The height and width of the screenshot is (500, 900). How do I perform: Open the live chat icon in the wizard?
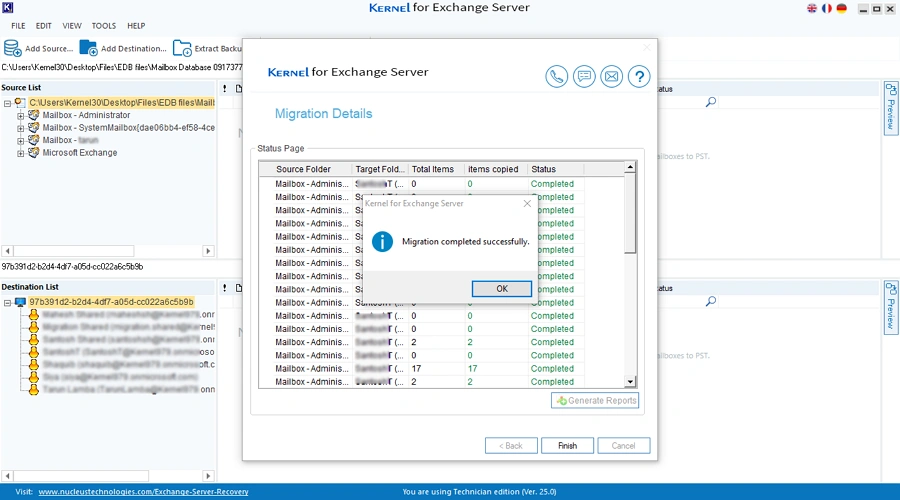[x=584, y=77]
